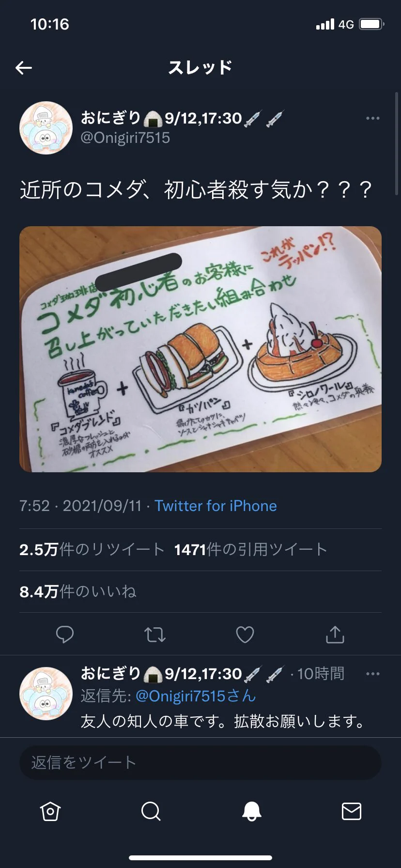Tap the 返信をツイート input field
The image size is (401, 868).
[x=200, y=762]
